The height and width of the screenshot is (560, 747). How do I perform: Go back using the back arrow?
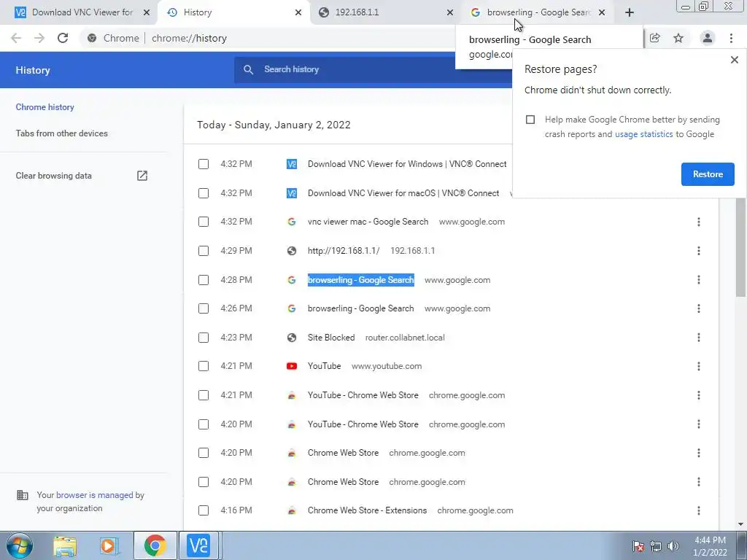pyautogui.click(x=16, y=38)
